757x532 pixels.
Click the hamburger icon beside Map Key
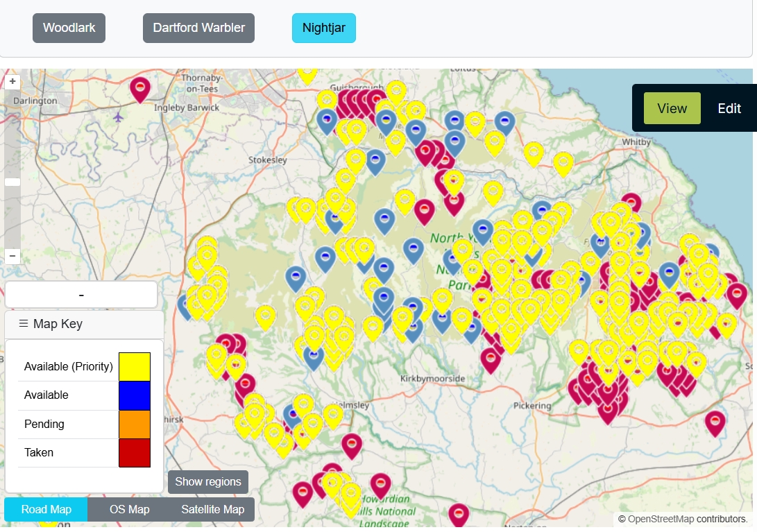[x=23, y=323]
